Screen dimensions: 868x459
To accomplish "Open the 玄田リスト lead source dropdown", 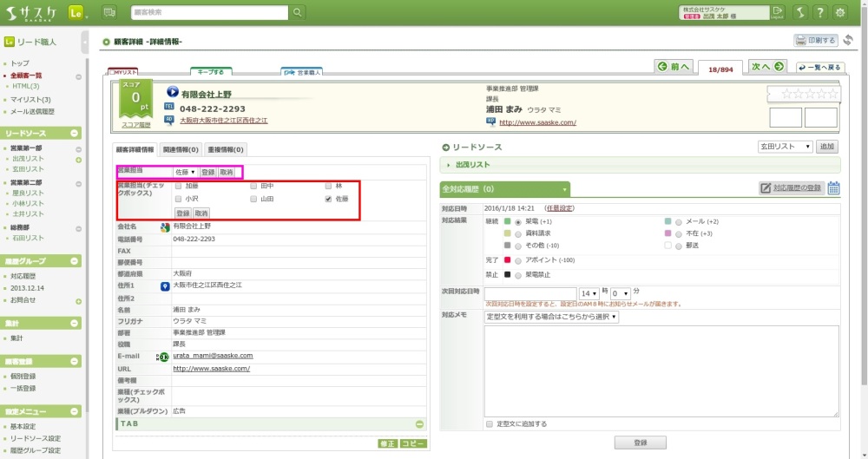I will (784, 147).
